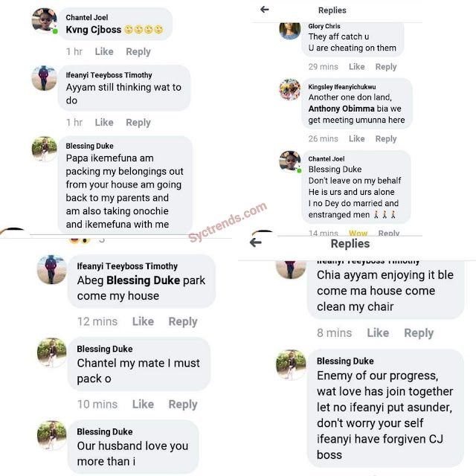This screenshot has height=476, width=476.
Task: Like Kingsley's 26 mins comment
Action: (357, 139)
